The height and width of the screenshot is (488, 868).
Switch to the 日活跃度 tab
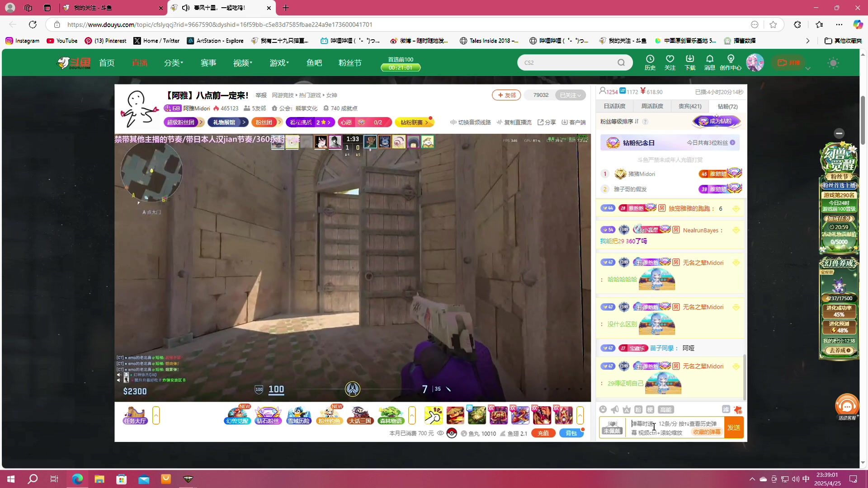pyautogui.click(x=614, y=106)
